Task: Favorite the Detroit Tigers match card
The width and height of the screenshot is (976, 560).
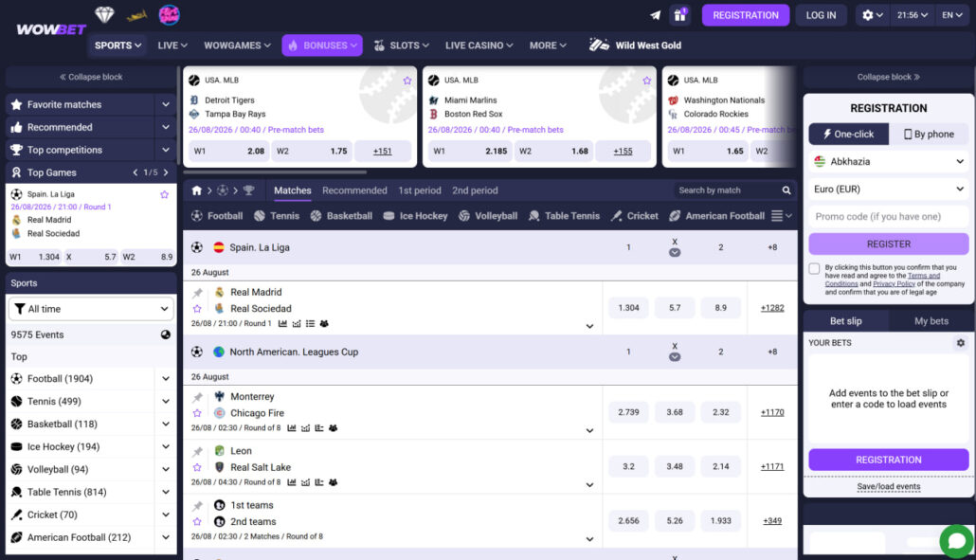Action: tap(407, 81)
